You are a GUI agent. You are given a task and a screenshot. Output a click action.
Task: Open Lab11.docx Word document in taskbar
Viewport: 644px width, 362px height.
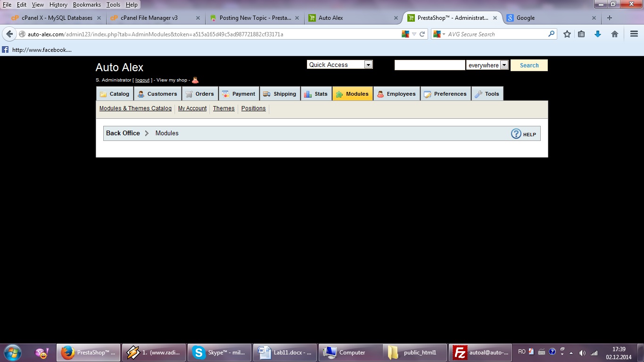point(285,353)
